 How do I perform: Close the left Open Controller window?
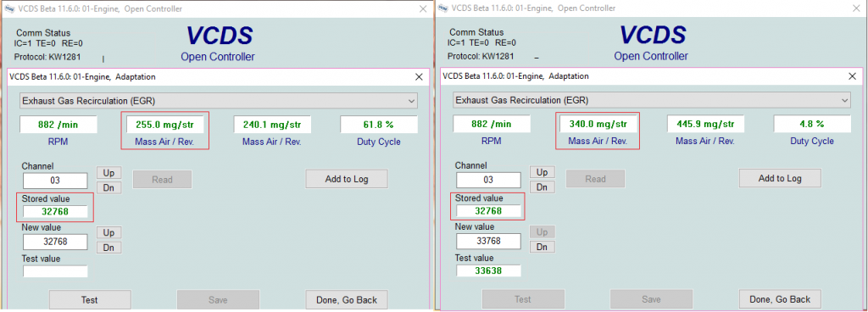(423, 8)
